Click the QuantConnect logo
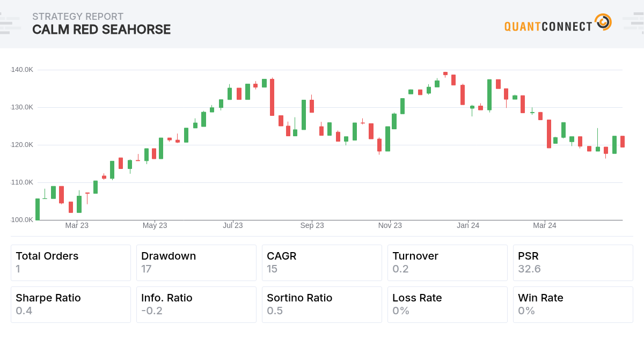 pos(558,24)
